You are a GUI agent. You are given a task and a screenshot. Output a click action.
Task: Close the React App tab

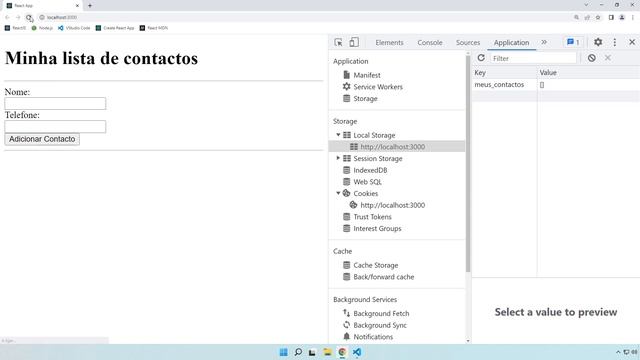[77, 6]
